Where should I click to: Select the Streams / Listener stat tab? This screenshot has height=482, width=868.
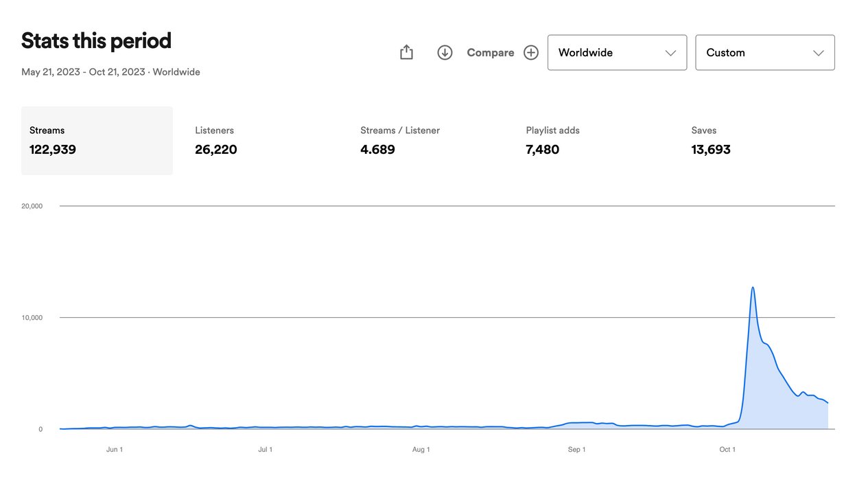427,140
